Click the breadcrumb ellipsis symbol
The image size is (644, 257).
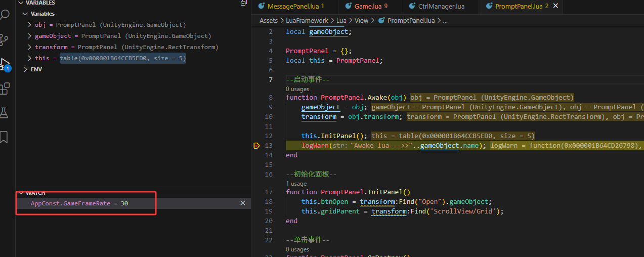point(445,21)
